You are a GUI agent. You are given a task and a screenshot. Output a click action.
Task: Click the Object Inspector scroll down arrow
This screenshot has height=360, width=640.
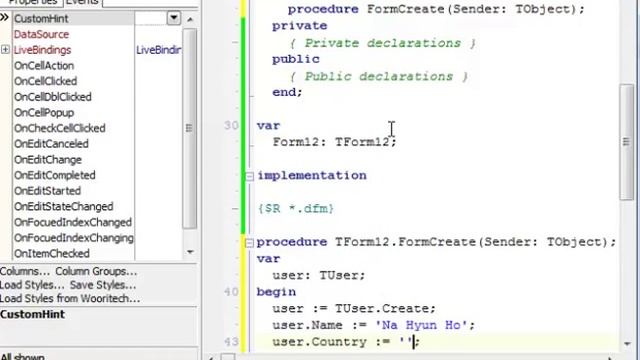pos(190,252)
